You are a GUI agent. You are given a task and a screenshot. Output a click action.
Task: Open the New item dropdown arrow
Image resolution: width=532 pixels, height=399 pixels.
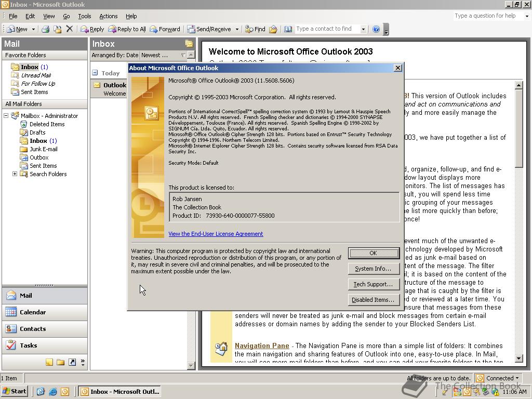point(33,29)
